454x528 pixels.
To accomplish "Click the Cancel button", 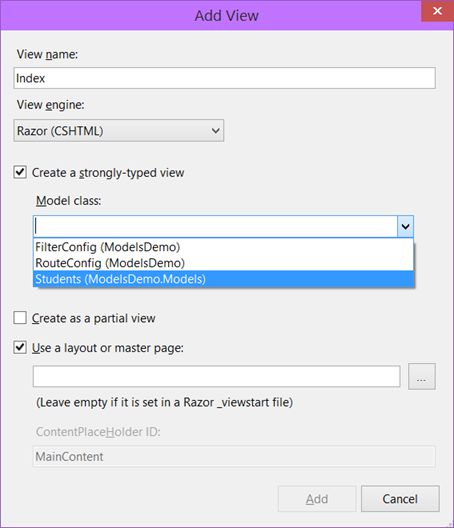I will pos(400,499).
